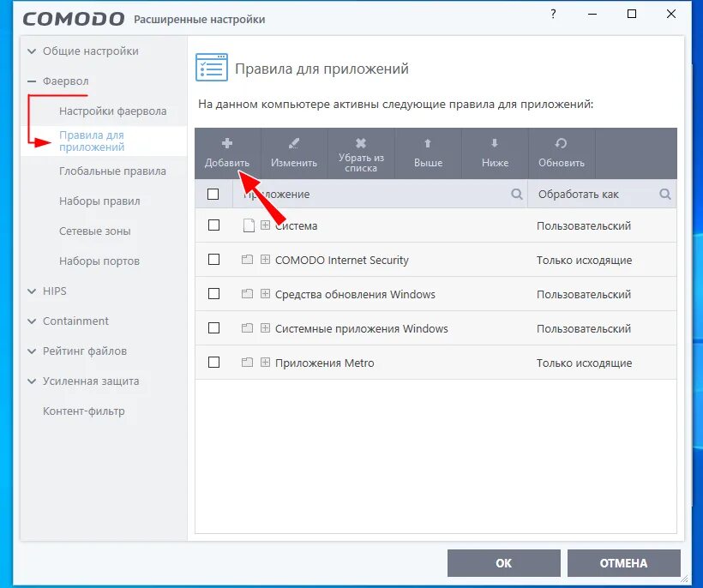Expand the Системные приложения Windows entry
This screenshot has width=703, height=588.
pyautogui.click(x=266, y=328)
